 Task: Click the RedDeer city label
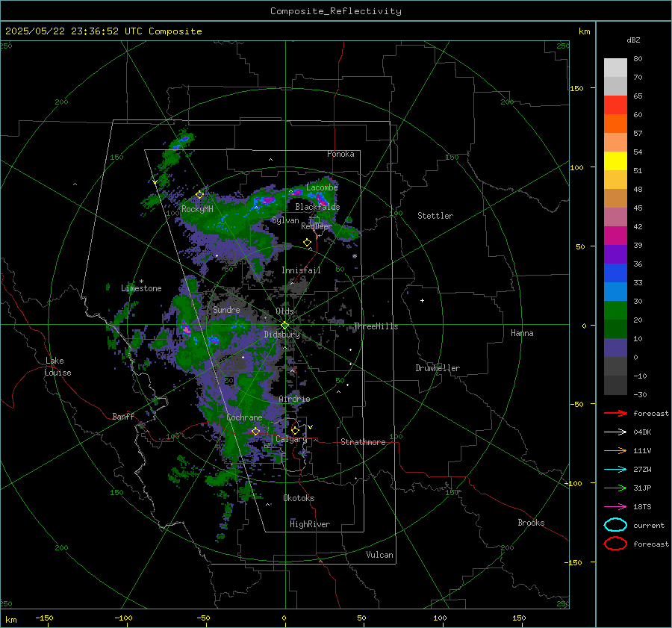click(317, 226)
